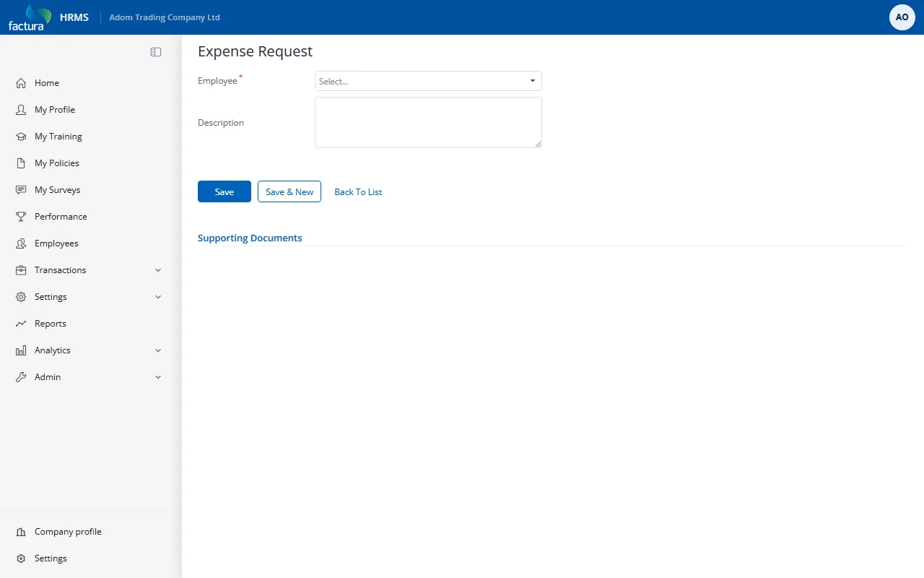Expand the Transactions menu chevron

158,270
